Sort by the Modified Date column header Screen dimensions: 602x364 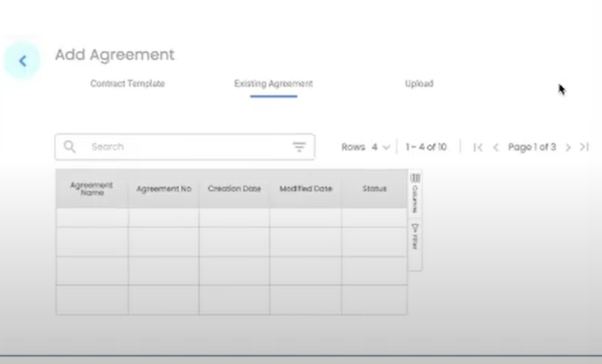305,189
